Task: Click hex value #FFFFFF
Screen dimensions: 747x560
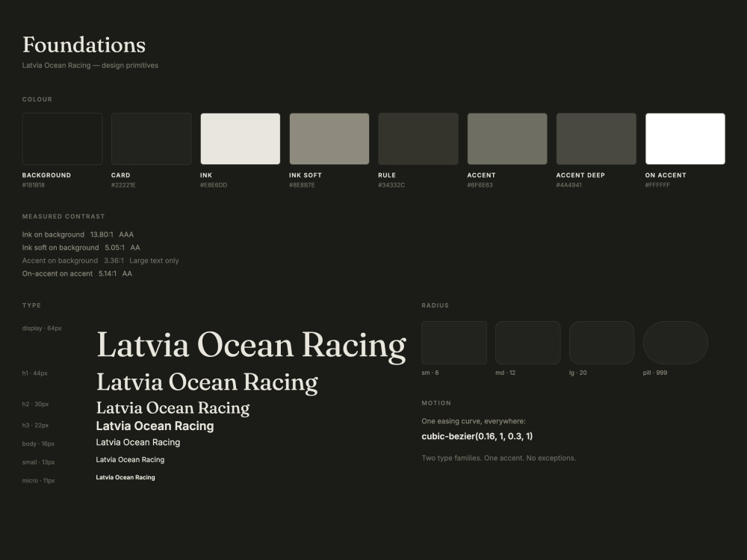Action: coord(657,184)
